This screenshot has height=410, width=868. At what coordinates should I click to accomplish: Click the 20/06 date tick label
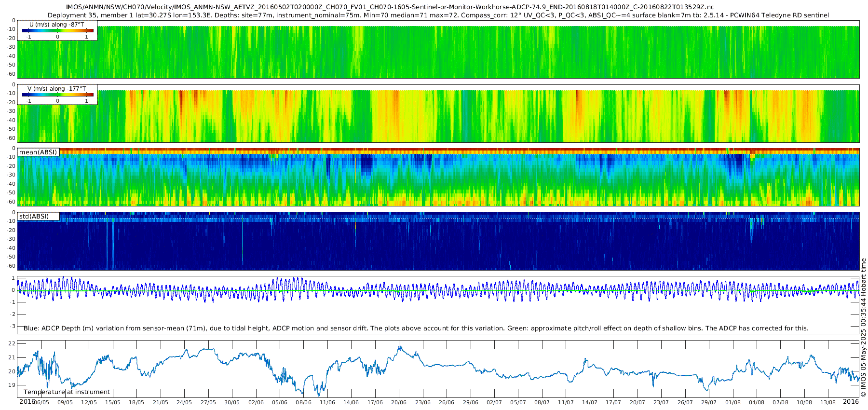click(399, 402)
